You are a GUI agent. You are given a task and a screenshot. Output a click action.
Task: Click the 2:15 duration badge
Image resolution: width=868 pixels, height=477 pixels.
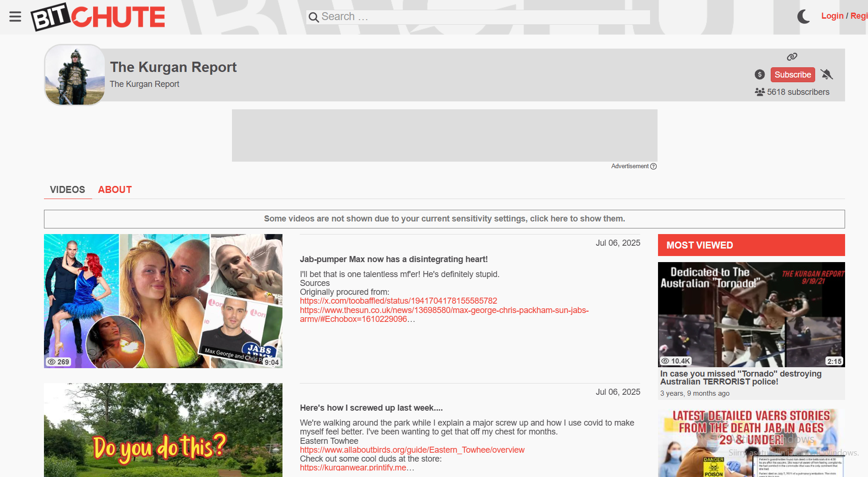coord(834,361)
